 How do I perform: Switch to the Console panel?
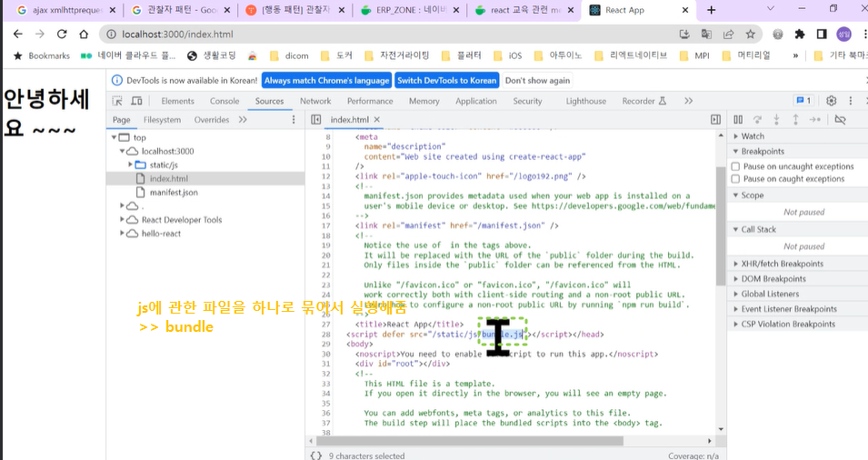(224, 101)
